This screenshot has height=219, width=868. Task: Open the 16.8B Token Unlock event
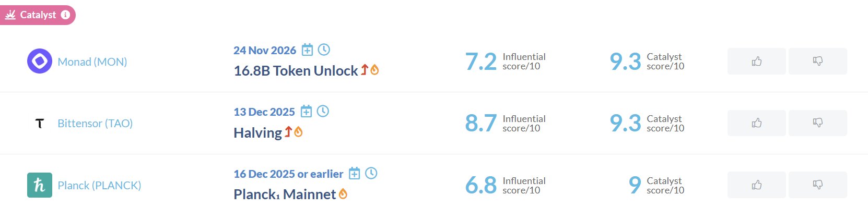tap(296, 71)
